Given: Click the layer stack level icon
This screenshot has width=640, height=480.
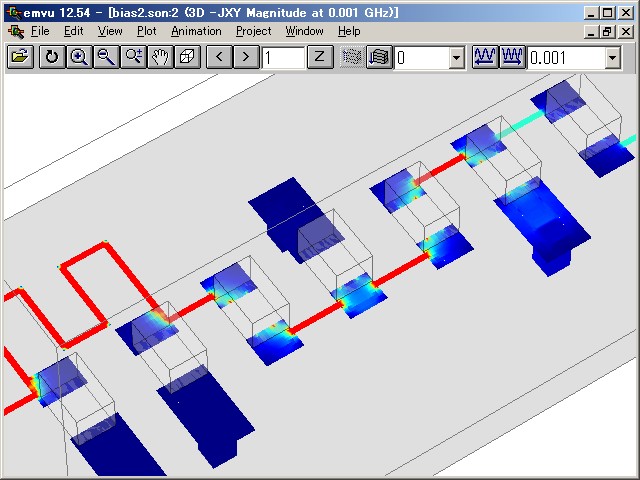Looking at the screenshot, I should (x=379, y=57).
